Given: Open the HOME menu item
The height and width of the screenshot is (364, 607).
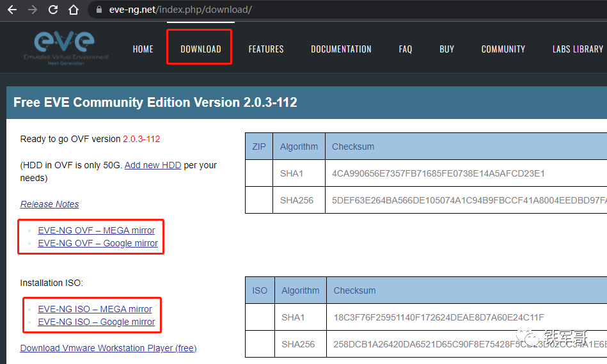Looking at the screenshot, I should pos(143,49).
